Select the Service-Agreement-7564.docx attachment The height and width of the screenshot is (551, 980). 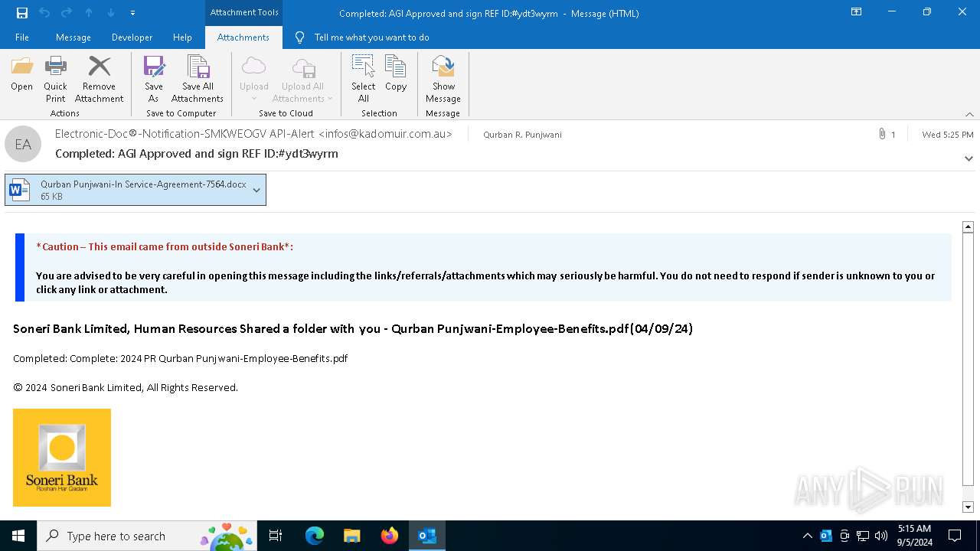click(x=136, y=190)
